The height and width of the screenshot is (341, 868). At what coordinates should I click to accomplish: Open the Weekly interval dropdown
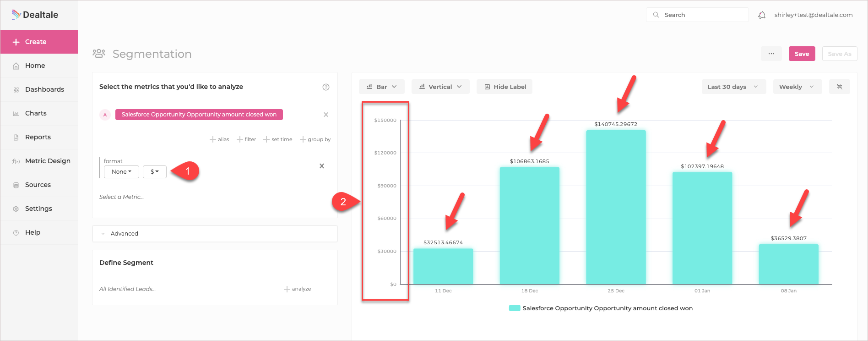[x=797, y=87]
